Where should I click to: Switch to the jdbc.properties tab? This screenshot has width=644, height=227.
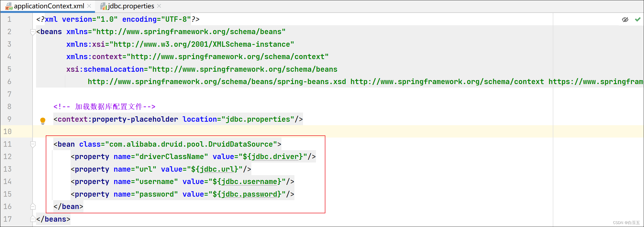(x=131, y=6)
